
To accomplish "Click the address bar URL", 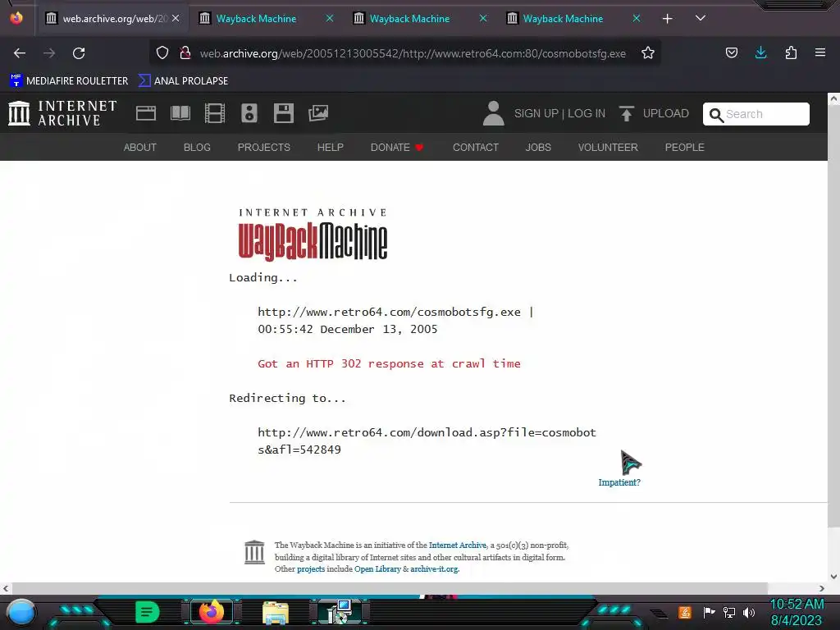I will point(413,53).
